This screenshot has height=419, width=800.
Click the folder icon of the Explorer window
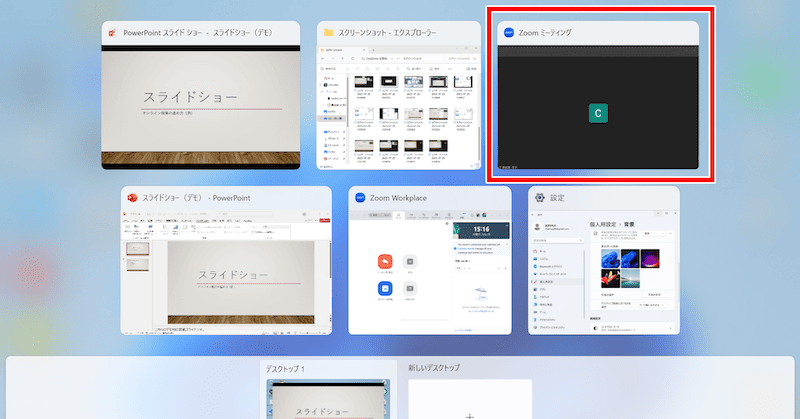coord(328,33)
